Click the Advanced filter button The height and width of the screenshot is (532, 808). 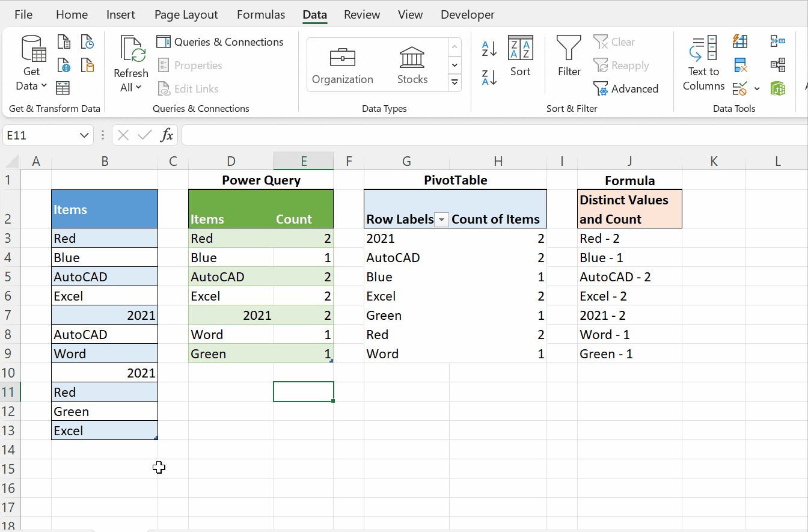[626, 88]
